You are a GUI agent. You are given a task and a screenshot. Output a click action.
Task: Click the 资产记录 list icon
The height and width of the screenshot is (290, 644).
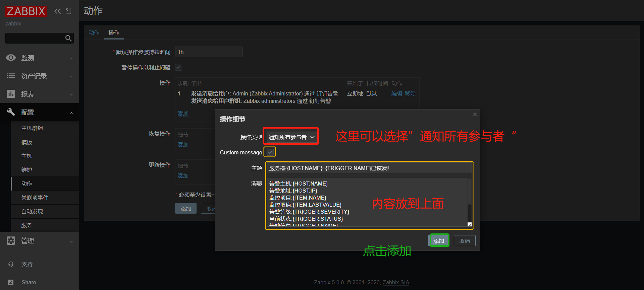[11, 76]
